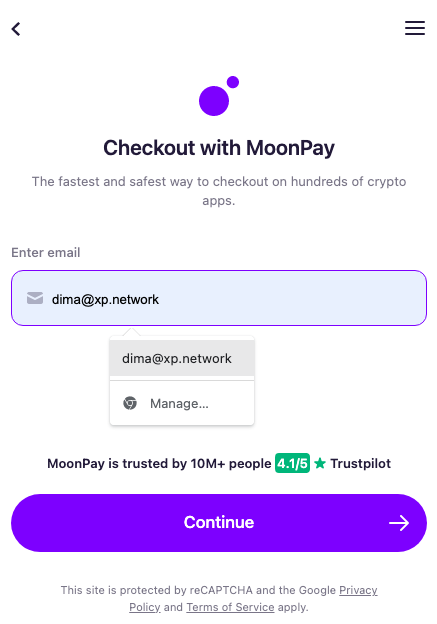Click the Continue button label
Screen dimensions: 437x624
point(218,522)
